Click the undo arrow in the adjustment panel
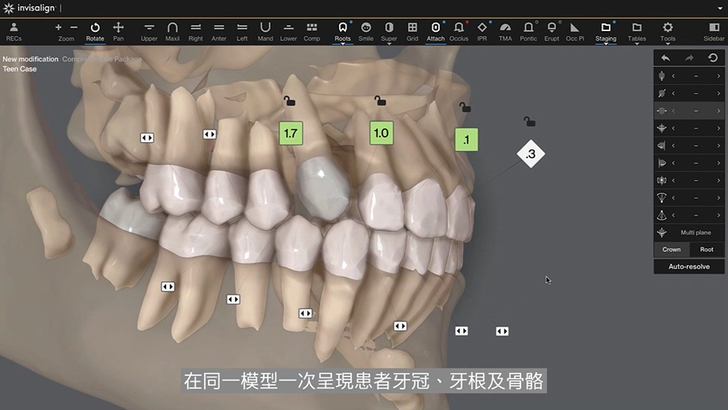This screenshot has height=410, width=728. [x=665, y=58]
